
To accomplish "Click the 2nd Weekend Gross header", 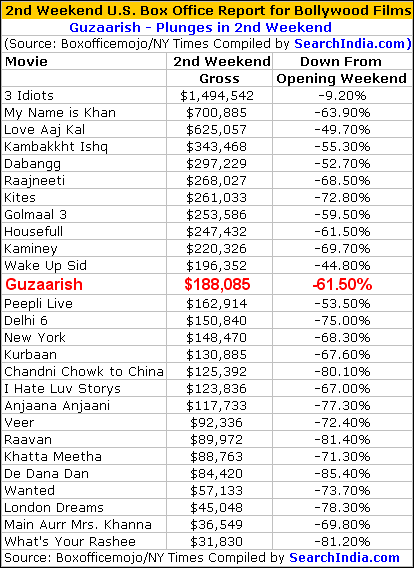I will point(219,70).
